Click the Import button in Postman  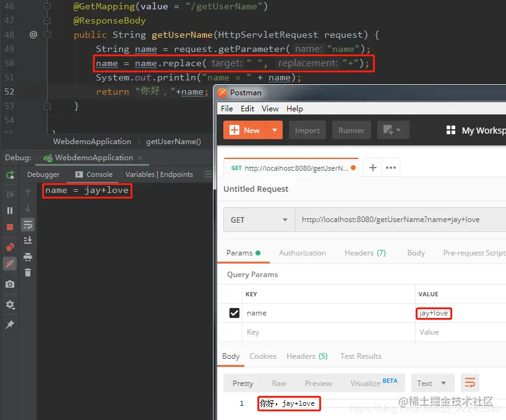307,131
